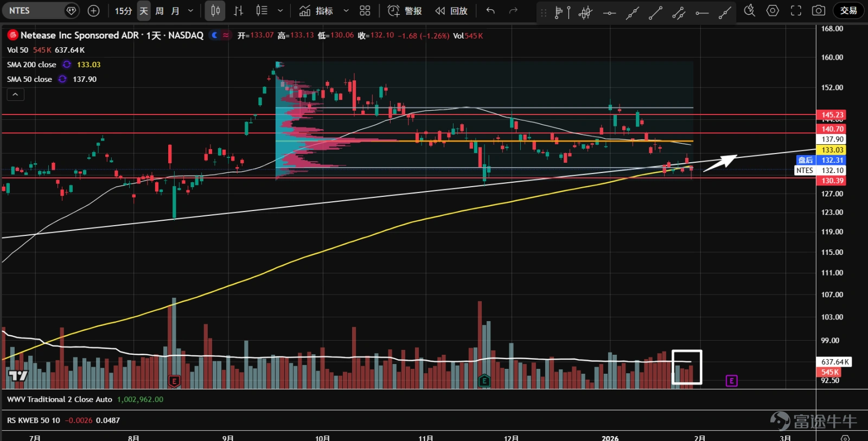
Task: Switch to the 15分 timeframe
Action: [x=123, y=11]
